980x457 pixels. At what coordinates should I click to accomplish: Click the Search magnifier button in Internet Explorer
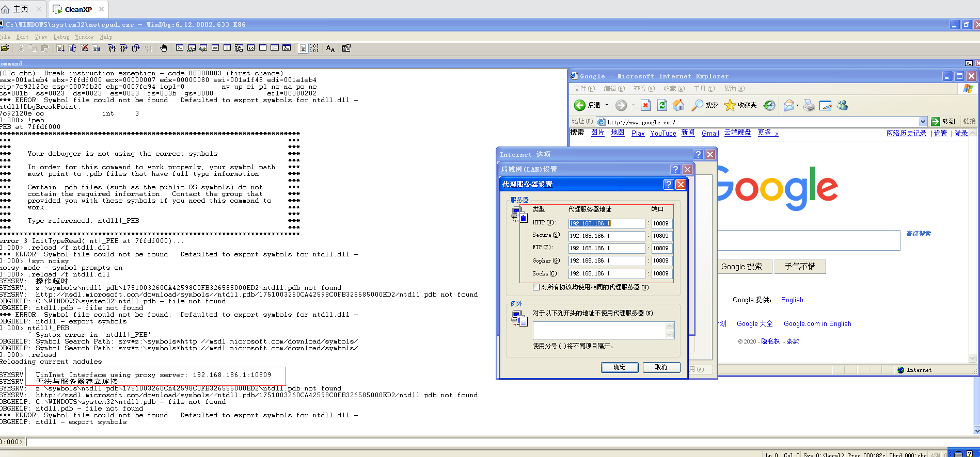[705, 105]
